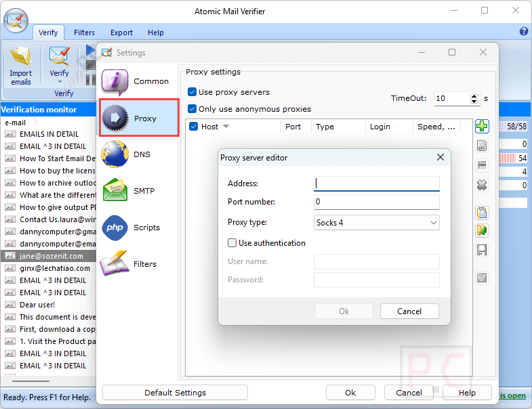
Task: Click the chart icon beside jane@sozenit.com
Action: [x=10, y=256]
